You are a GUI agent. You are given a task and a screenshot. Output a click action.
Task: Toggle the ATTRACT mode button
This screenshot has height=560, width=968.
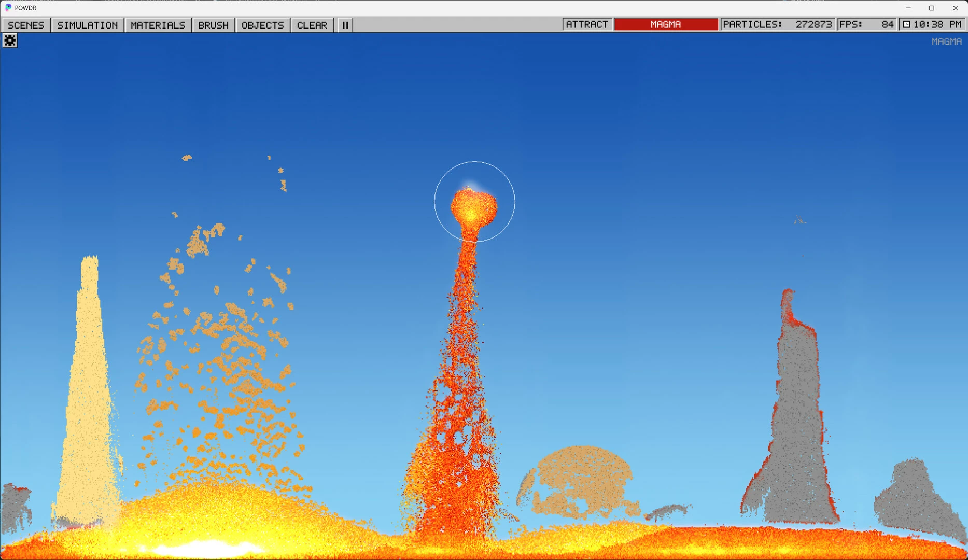tap(587, 24)
